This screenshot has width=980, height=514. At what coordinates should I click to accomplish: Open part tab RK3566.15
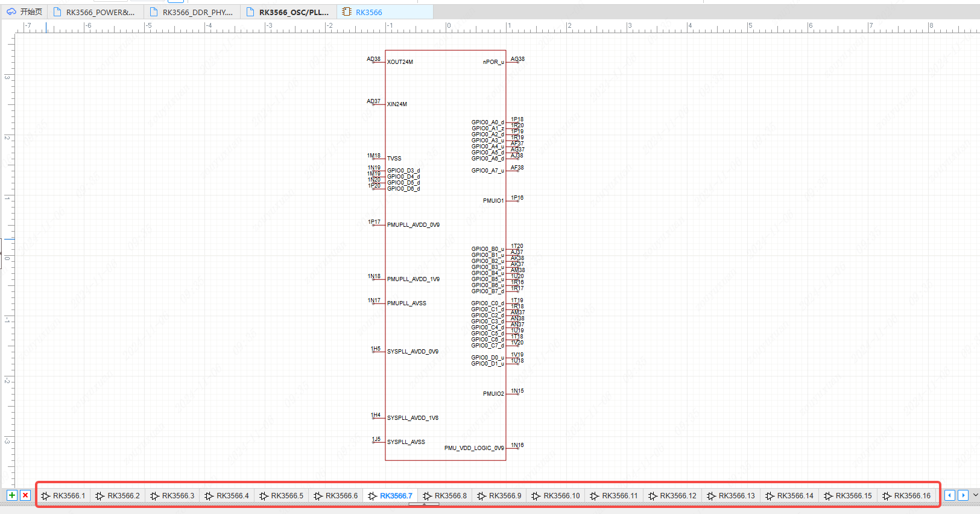tap(848, 496)
